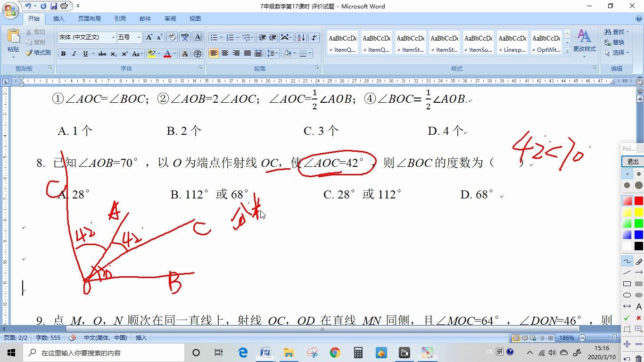Click the phonetic guide (wén) icon
Viewport: 644px width, 362px height.
pyautogui.click(x=185, y=37)
